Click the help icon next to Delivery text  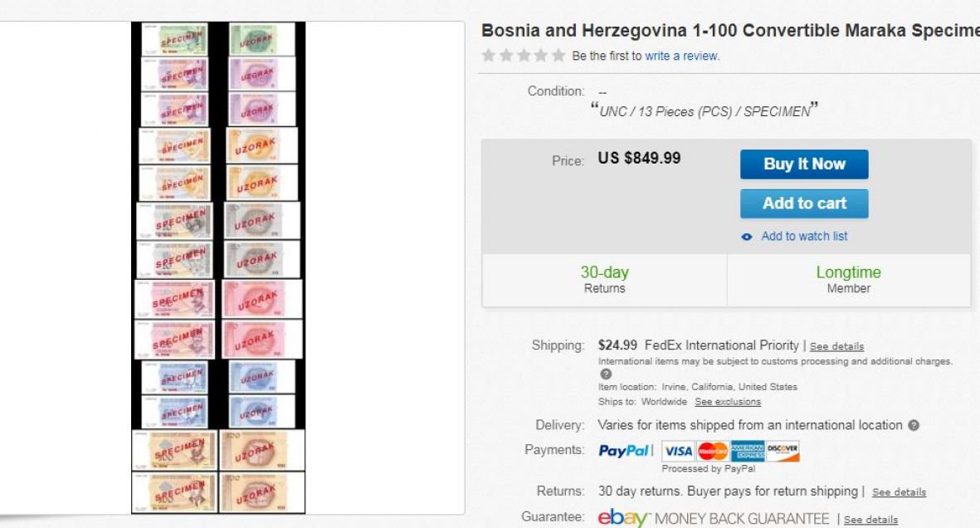tap(914, 425)
